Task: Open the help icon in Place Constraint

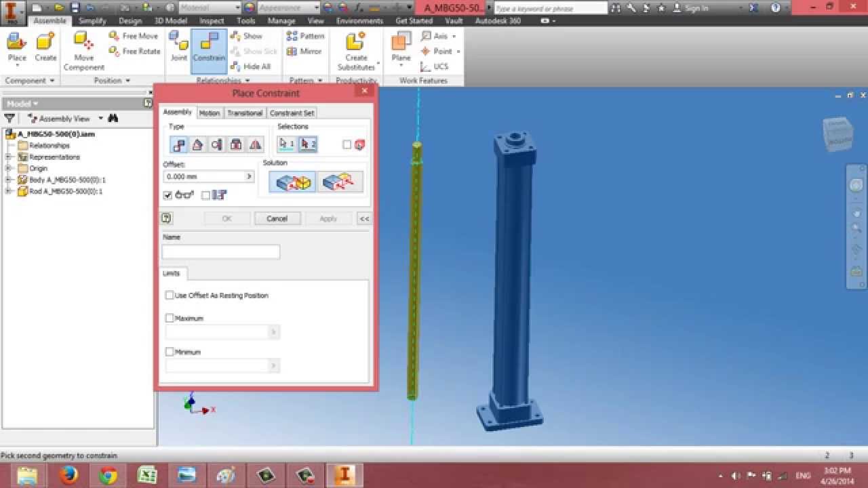Action: point(167,218)
